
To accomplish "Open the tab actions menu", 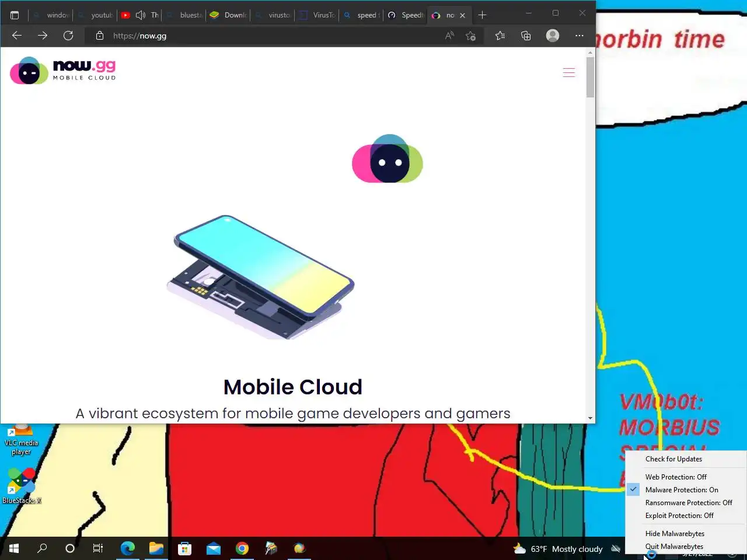I will (x=15, y=15).
